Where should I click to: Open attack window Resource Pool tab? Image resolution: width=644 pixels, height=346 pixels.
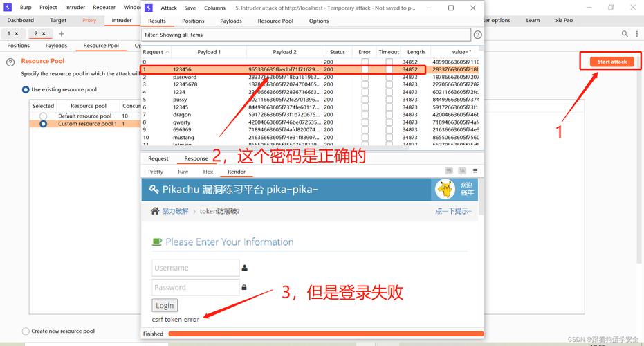click(275, 21)
